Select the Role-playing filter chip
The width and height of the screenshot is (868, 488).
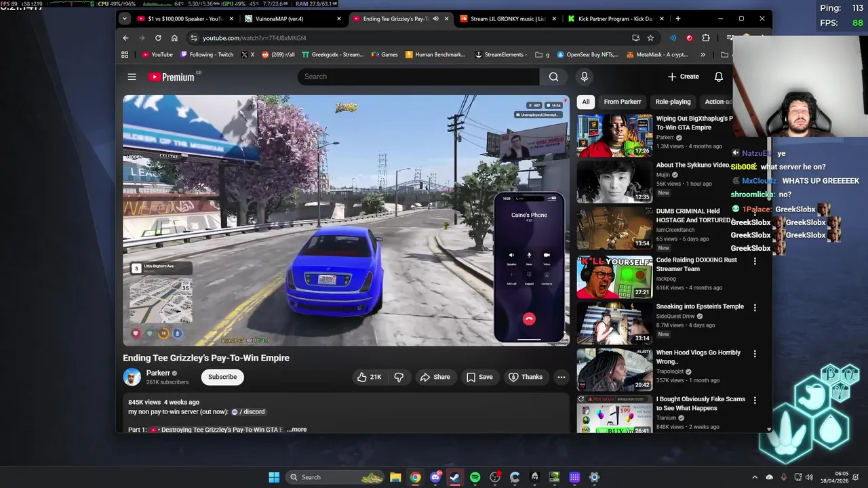(673, 102)
